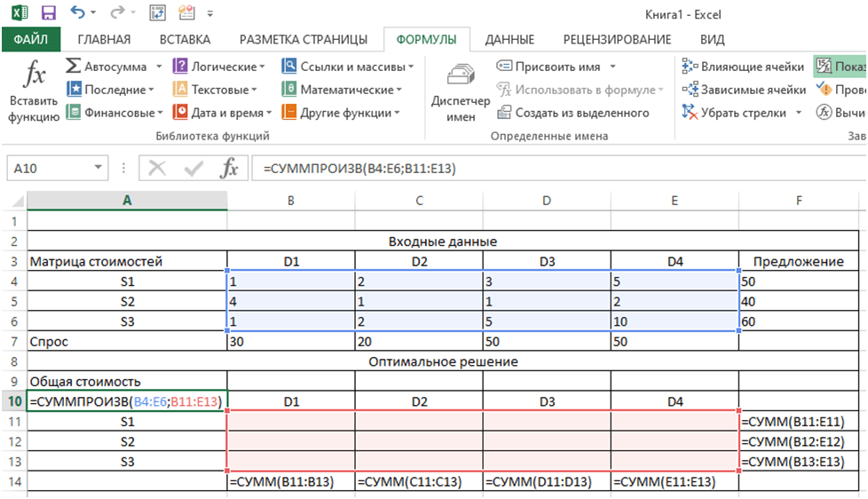
Task: Open the Name Box dropdown arrow
Action: pos(98,167)
